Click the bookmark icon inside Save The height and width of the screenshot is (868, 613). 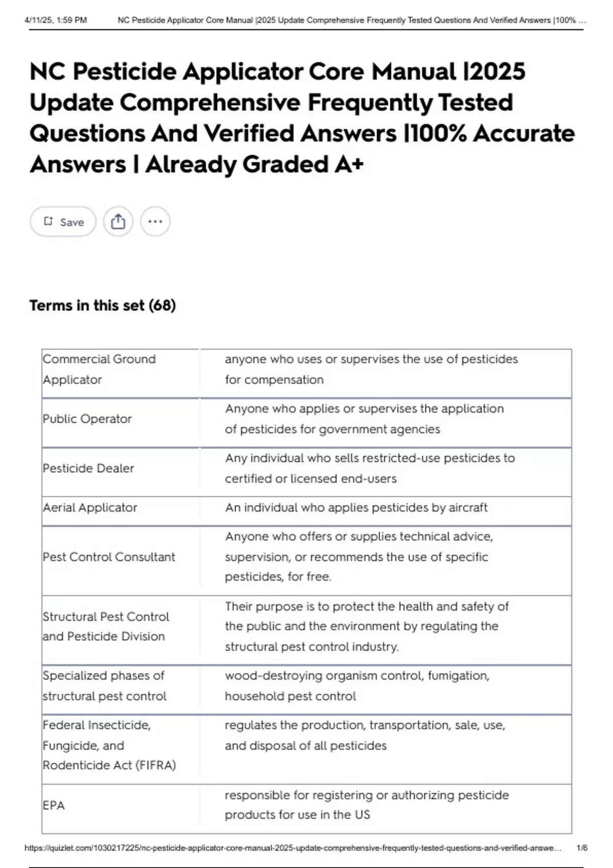coord(49,222)
